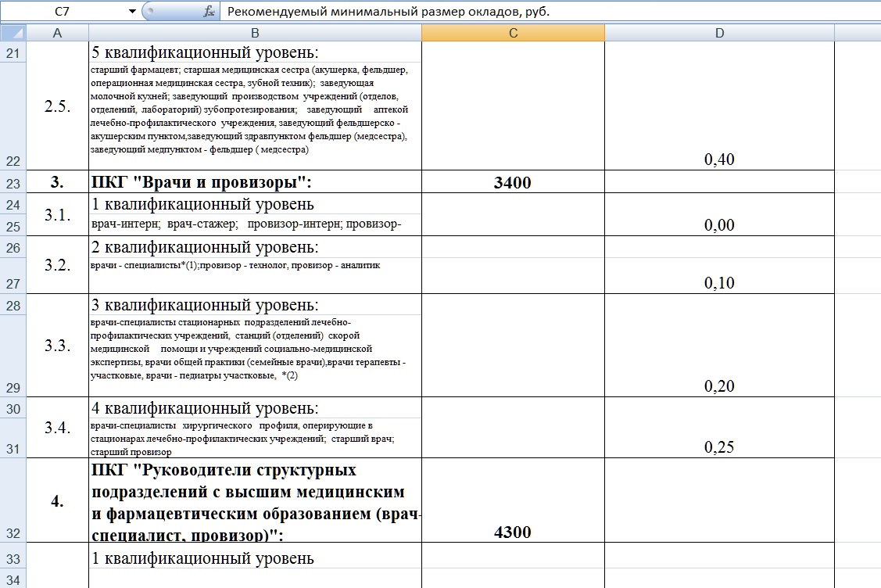Click cell 'ПКГ "Руководители структурных подразделений'
881x588 pixels.
coord(255,500)
